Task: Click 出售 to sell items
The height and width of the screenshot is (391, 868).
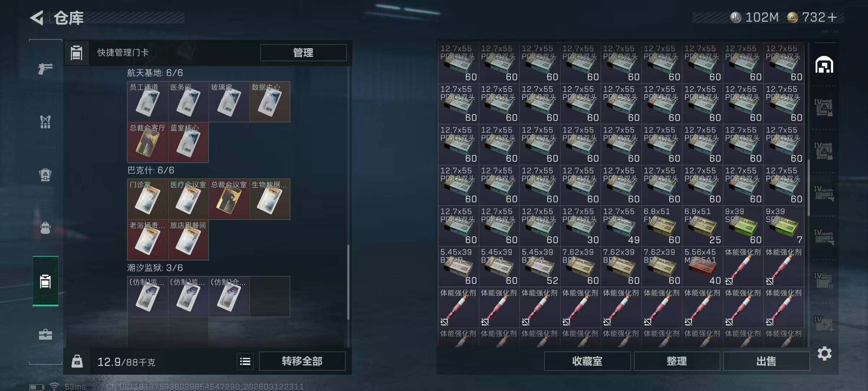Action: click(x=766, y=361)
